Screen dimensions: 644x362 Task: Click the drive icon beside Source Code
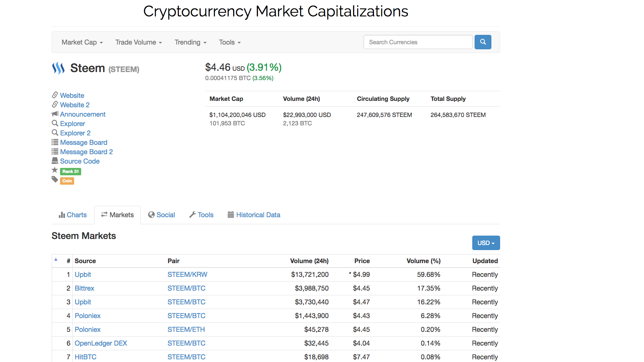point(55,161)
